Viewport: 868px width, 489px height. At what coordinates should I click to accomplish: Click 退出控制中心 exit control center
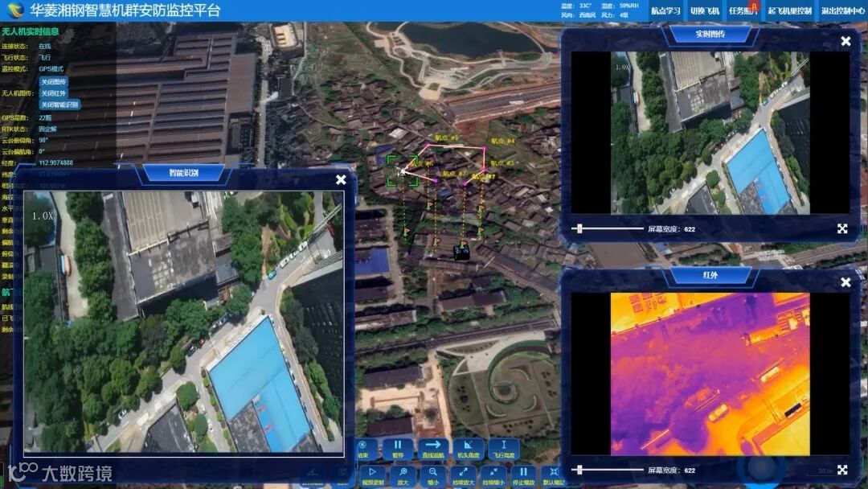click(842, 10)
